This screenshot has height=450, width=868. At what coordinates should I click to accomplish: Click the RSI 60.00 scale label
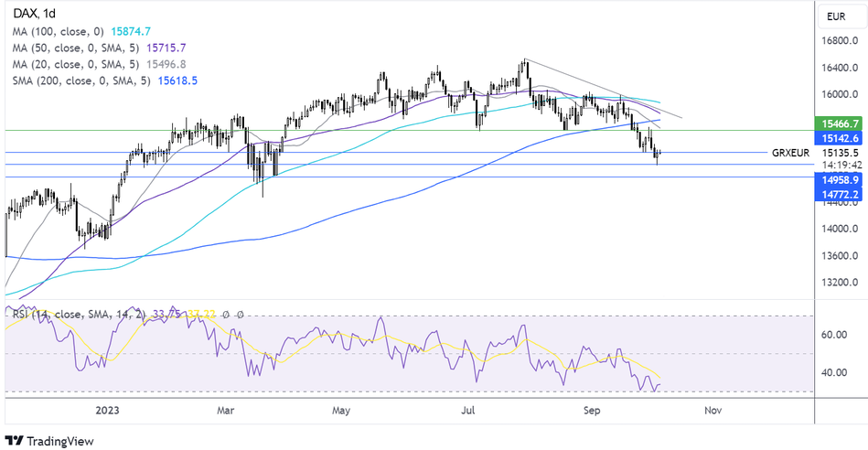coord(833,335)
